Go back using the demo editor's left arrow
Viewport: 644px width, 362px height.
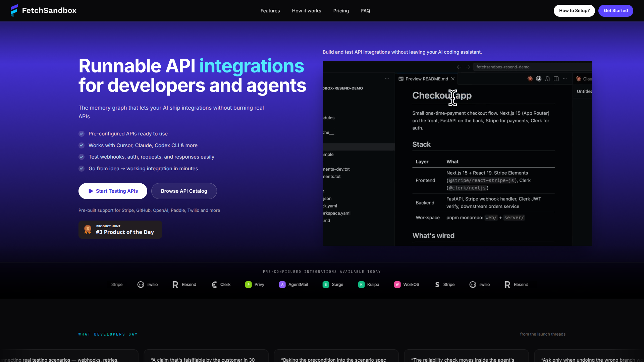coord(459,67)
